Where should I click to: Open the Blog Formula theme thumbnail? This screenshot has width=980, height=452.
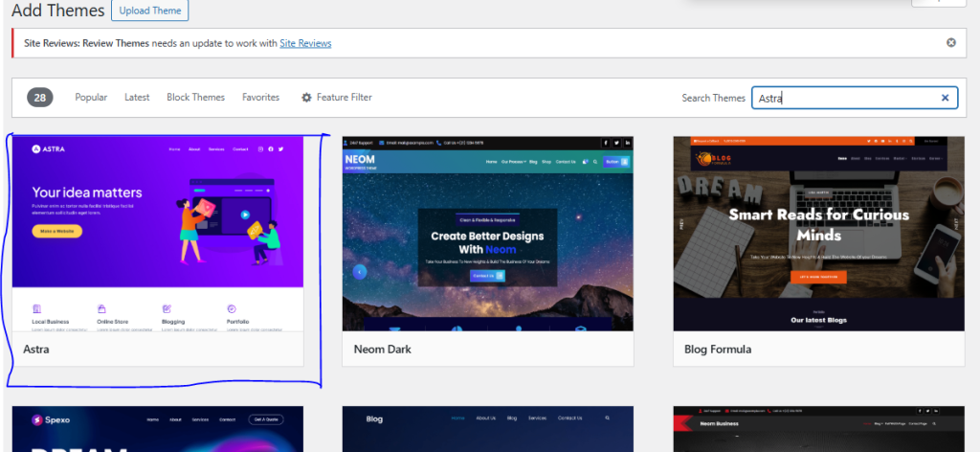[x=819, y=234]
